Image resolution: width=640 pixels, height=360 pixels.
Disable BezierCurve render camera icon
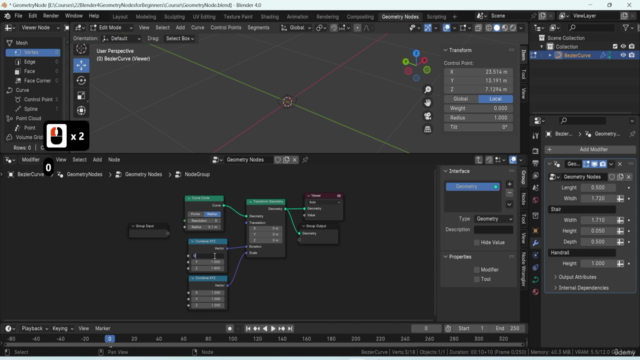(631, 55)
